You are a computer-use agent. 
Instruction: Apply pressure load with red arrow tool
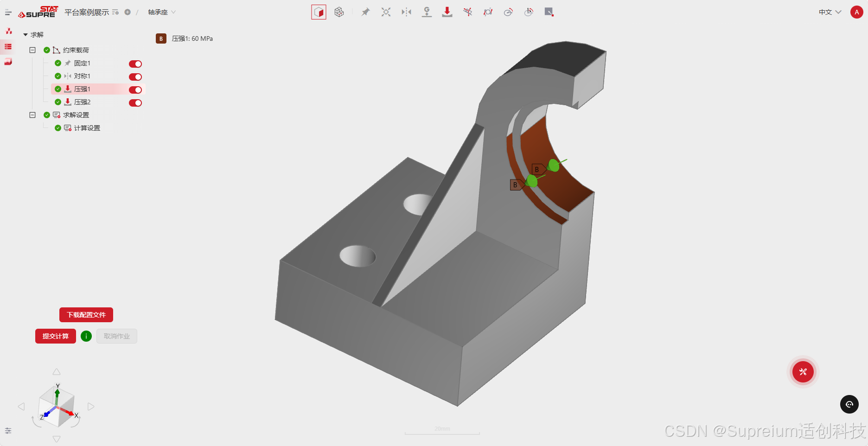(x=447, y=12)
